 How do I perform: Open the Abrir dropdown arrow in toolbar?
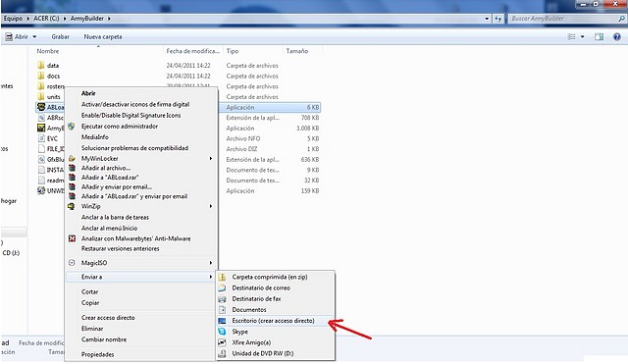coord(34,37)
